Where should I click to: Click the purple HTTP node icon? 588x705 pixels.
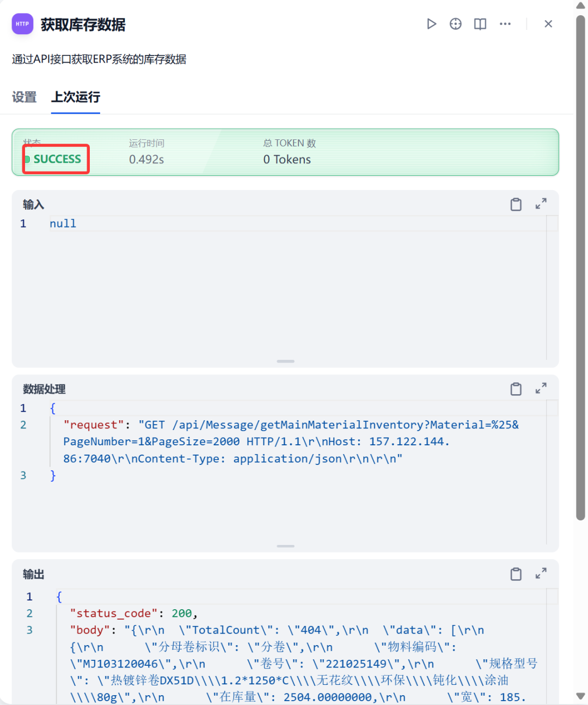pos(22,24)
